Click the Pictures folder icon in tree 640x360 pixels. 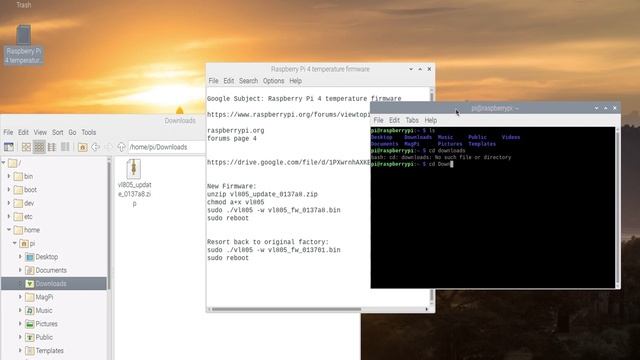[x=29, y=324]
